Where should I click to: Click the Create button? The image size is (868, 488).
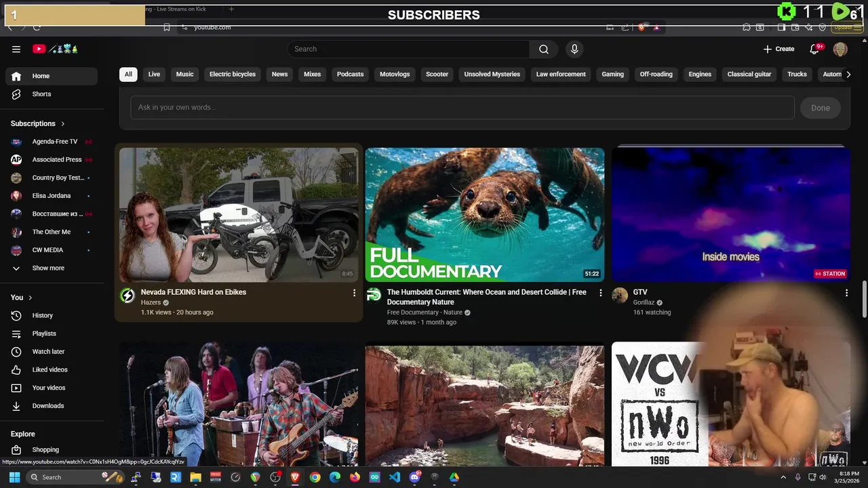(x=778, y=49)
